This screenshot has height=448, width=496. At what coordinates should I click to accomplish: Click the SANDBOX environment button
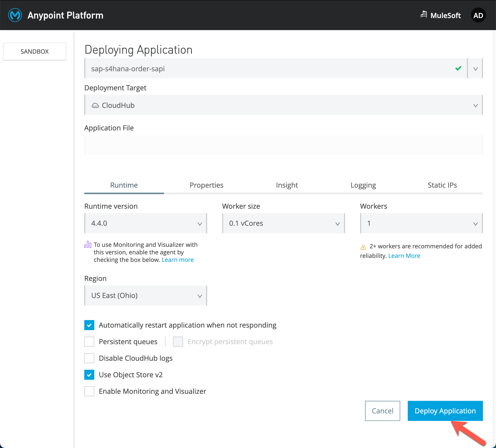35,51
